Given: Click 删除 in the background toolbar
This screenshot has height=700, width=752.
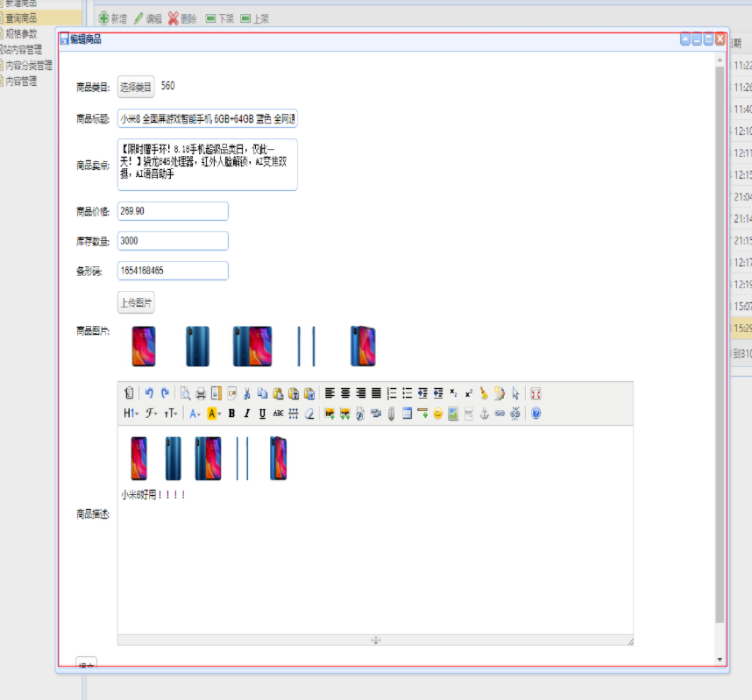Looking at the screenshot, I should click(x=182, y=18).
